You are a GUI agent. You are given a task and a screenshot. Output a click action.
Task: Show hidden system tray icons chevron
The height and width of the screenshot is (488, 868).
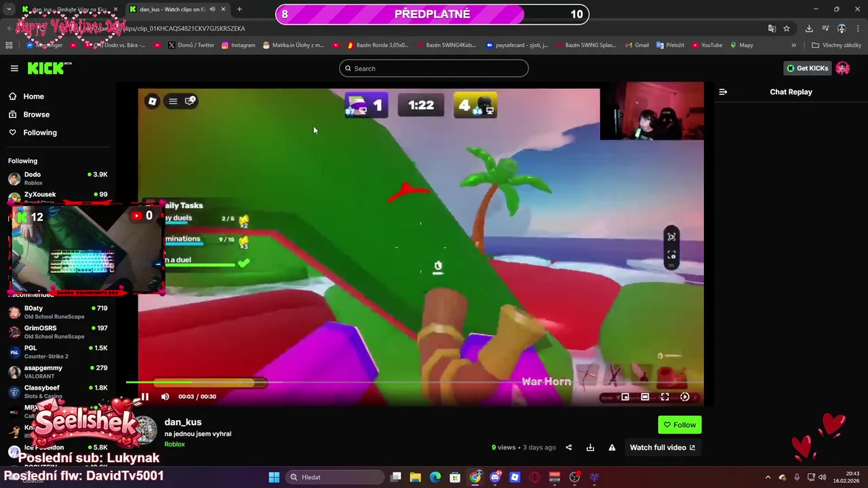point(768,477)
